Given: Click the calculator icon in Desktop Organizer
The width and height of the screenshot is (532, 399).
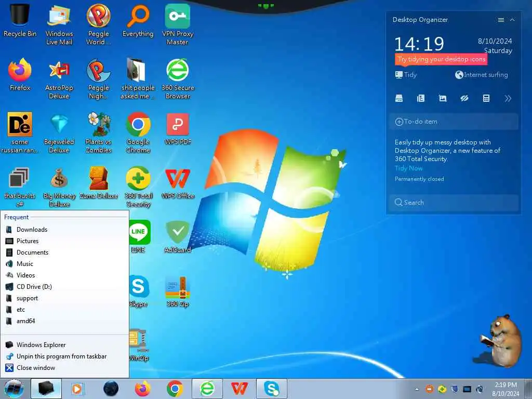Looking at the screenshot, I should click(x=486, y=98).
